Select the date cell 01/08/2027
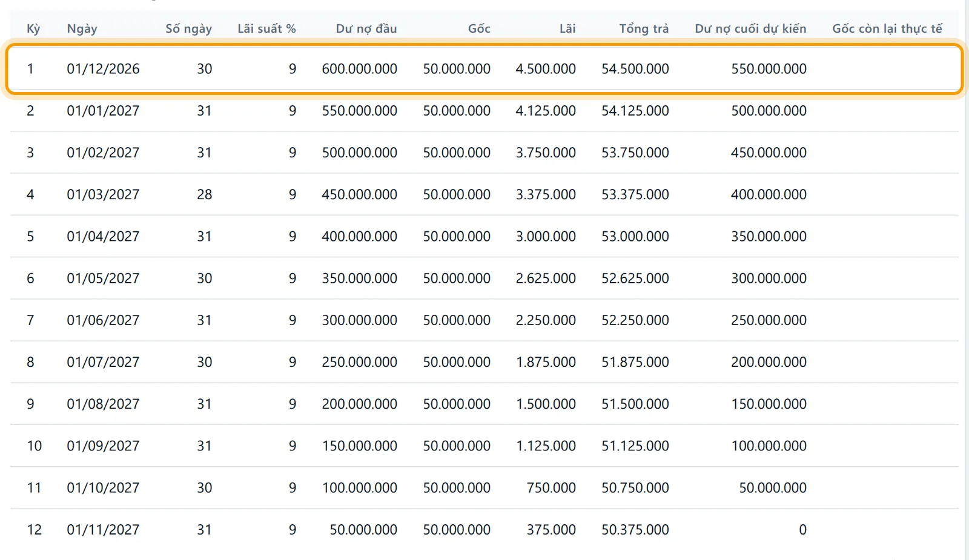This screenshot has width=969, height=560. [x=103, y=404]
